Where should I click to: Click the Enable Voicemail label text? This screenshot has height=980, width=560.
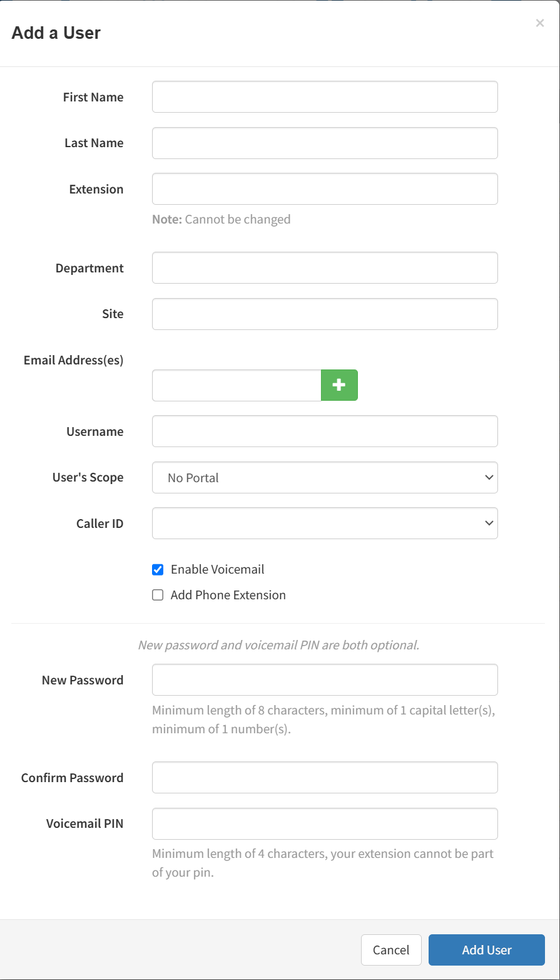tap(217, 570)
